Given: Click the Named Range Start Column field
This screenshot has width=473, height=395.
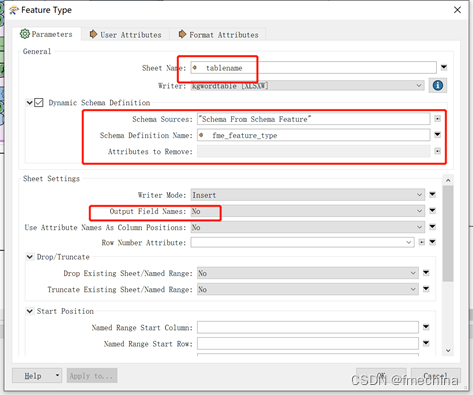Looking at the screenshot, I should [x=308, y=327].
